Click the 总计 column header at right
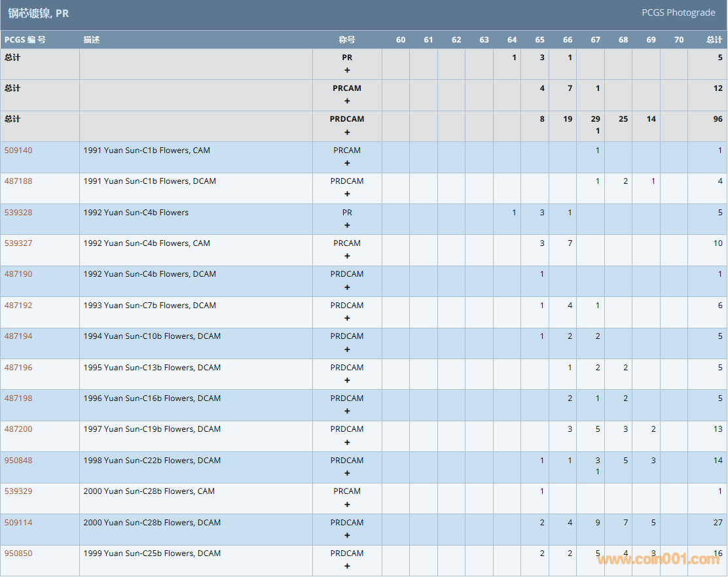 (714, 40)
